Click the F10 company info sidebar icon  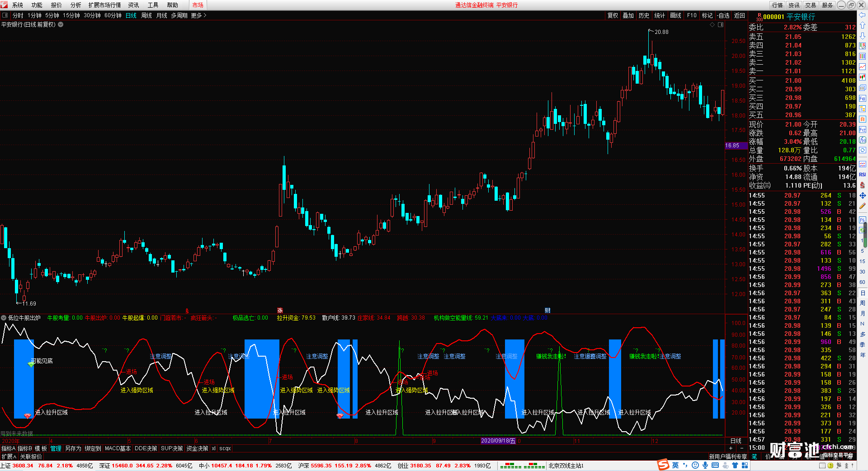coord(863,98)
